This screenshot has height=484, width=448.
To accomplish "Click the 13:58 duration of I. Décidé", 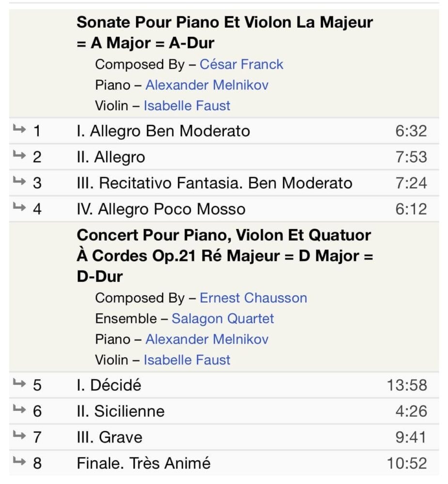I will 407,385.
